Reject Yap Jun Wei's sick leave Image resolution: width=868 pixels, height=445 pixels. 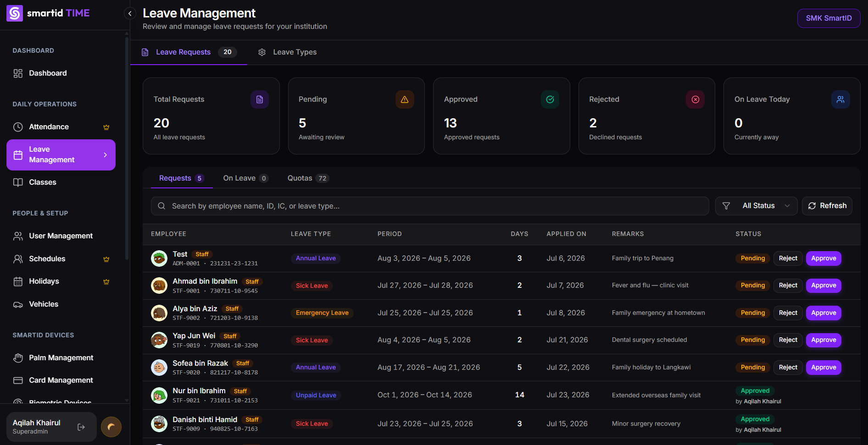pyautogui.click(x=788, y=340)
